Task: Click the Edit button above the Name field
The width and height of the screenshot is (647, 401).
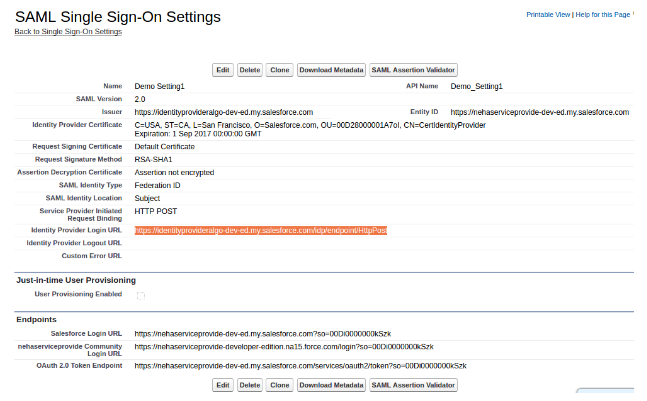Action: coord(223,70)
